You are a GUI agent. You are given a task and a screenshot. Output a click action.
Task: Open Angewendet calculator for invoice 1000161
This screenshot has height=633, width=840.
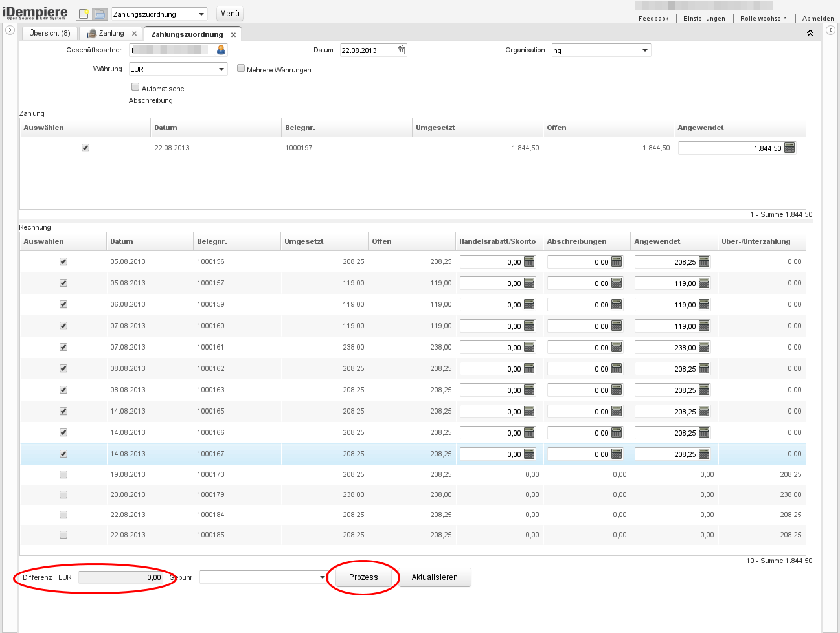coord(704,347)
